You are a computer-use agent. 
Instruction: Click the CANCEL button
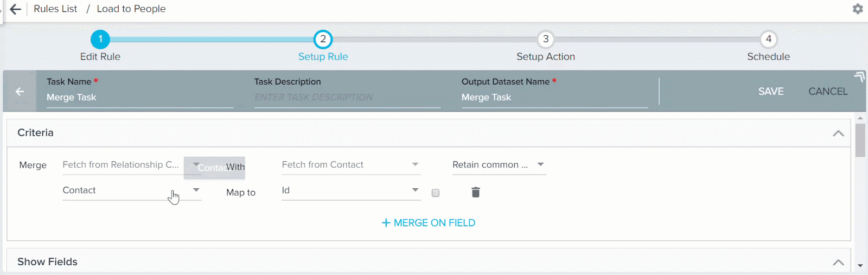pos(828,92)
